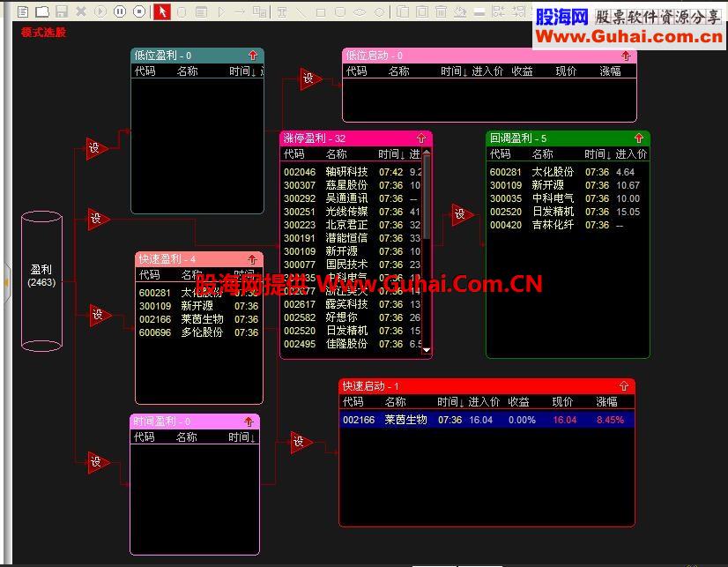Viewport: 728px width, 567px height.
Task: Click the 设 triangle feeding 涨停盈利 panel
Action: click(x=99, y=220)
